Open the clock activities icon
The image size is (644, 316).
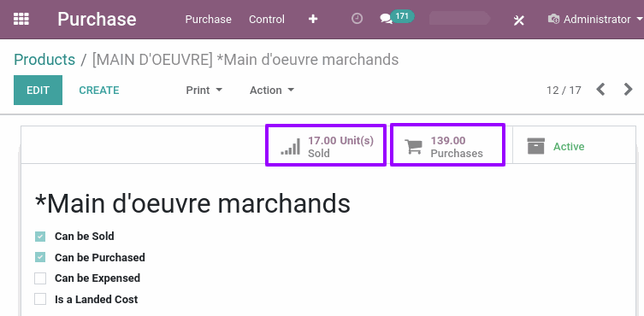click(357, 19)
